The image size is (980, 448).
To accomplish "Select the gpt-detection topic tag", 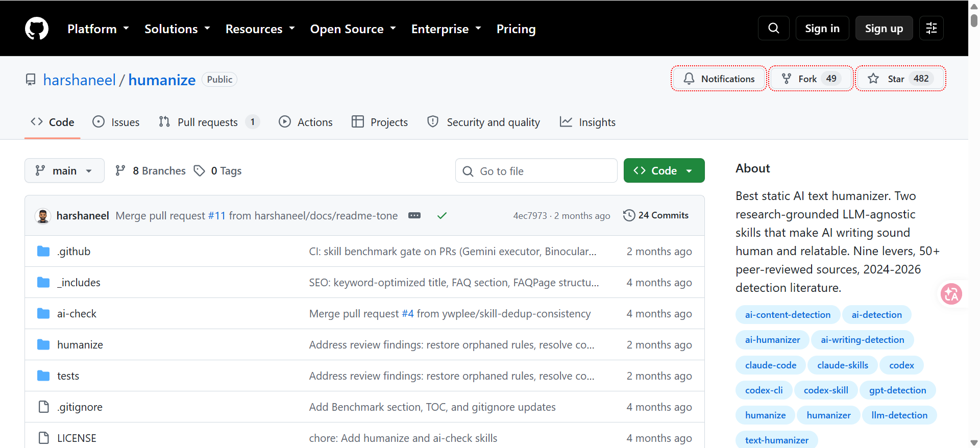I will tap(897, 390).
